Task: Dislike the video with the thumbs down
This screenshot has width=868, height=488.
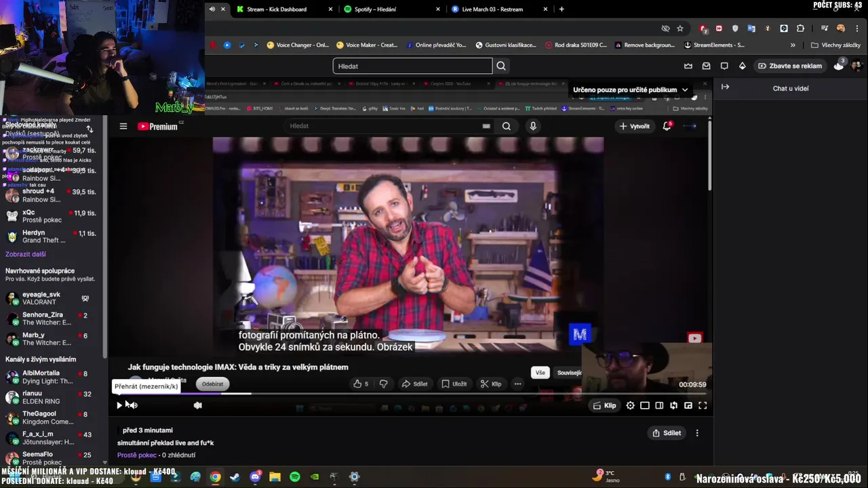Action: click(x=383, y=384)
